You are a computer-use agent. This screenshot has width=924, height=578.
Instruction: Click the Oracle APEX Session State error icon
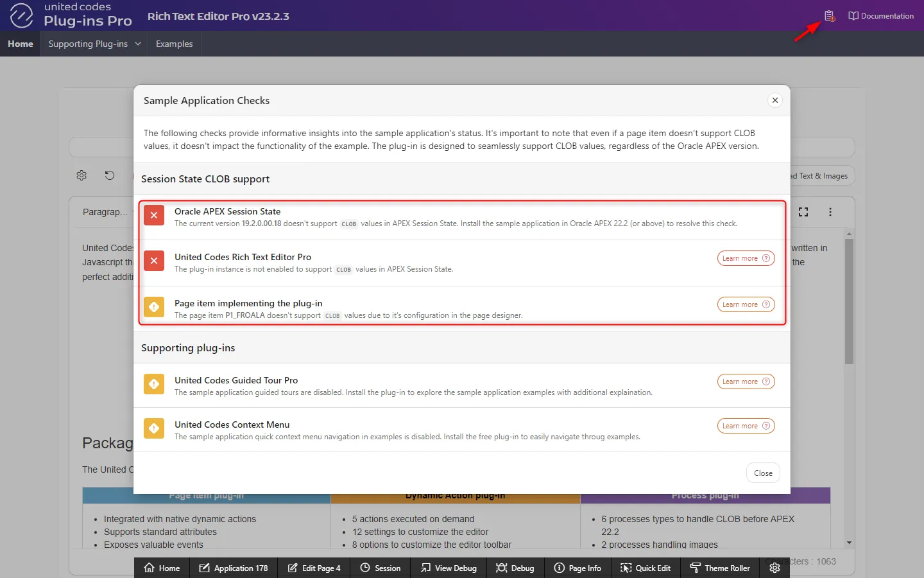[154, 216]
